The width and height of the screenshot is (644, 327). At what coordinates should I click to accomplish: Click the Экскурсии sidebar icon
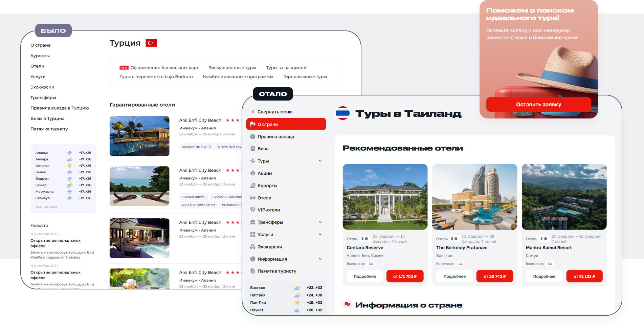click(252, 246)
